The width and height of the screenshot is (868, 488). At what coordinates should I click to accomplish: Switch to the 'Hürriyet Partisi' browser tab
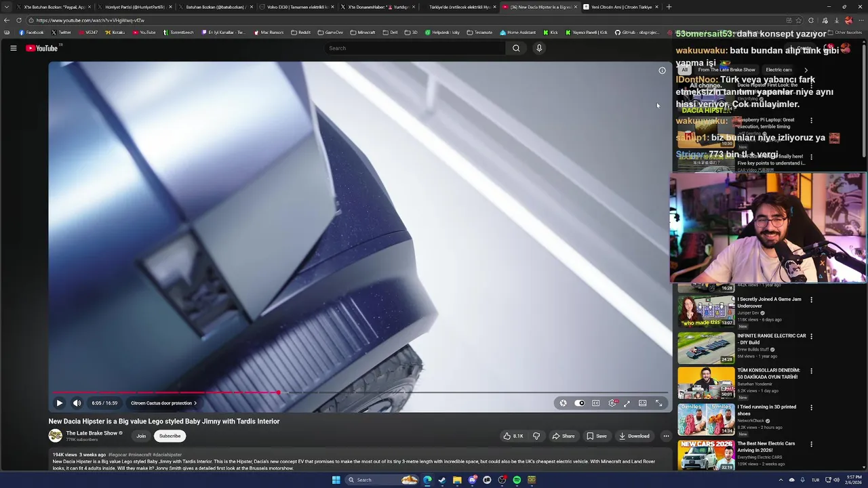(134, 7)
